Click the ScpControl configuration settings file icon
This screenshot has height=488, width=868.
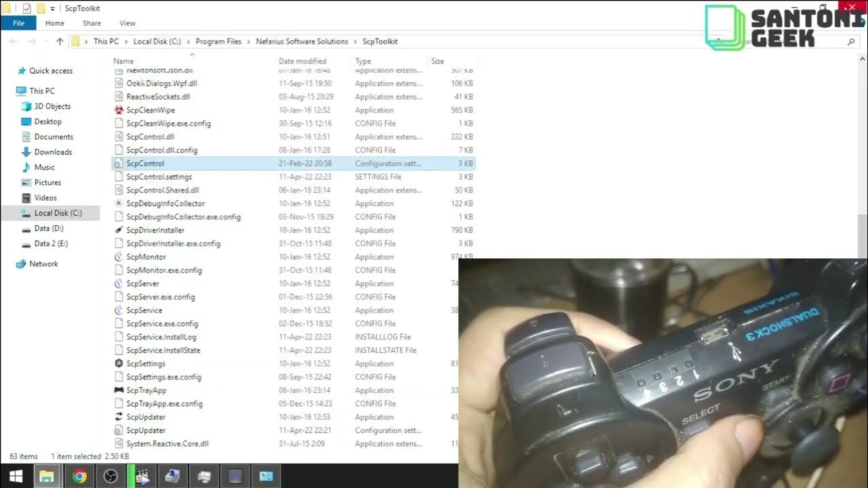tap(119, 163)
